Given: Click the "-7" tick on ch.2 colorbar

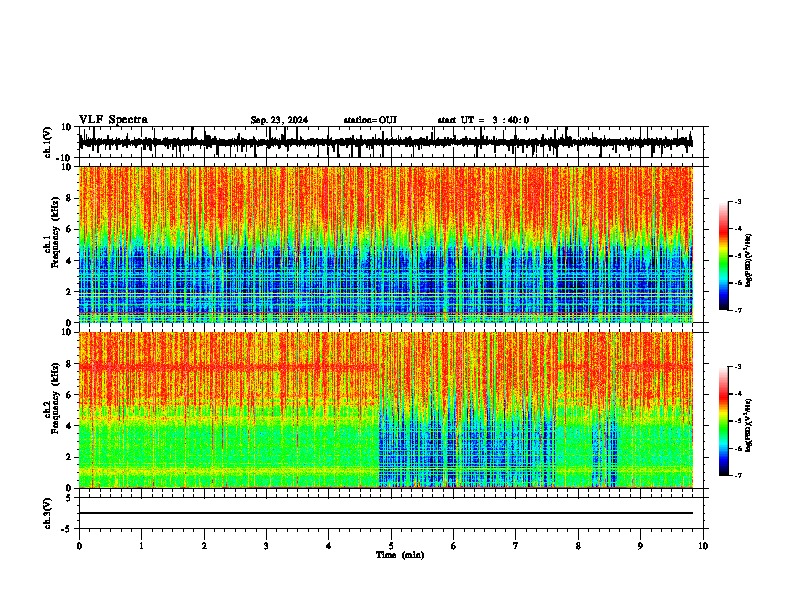Looking at the screenshot, I should tap(737, 475).
